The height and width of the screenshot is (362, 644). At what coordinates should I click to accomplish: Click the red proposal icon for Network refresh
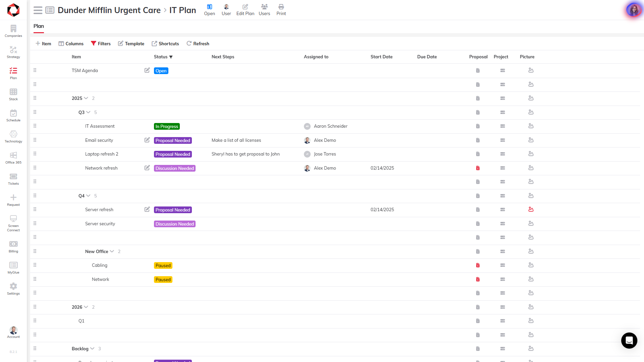[x=478, y=168]
